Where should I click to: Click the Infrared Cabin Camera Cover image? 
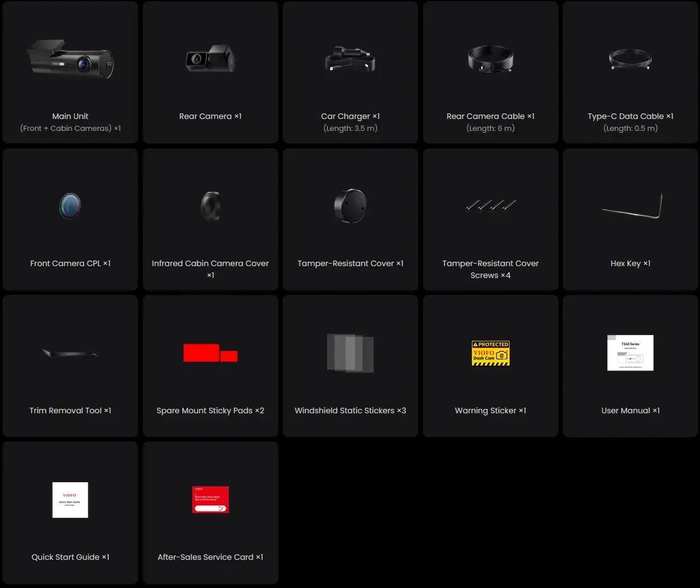coord(211,205)
